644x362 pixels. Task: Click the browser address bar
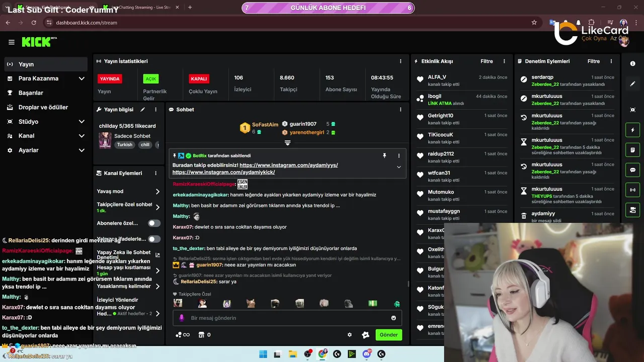[x=287, y=23]
